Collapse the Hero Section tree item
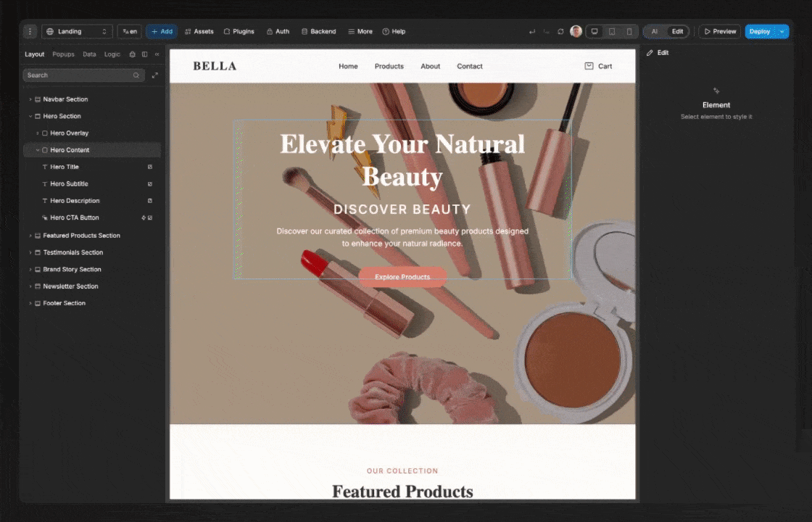This screenshot has height=522, width=812. 30,116
